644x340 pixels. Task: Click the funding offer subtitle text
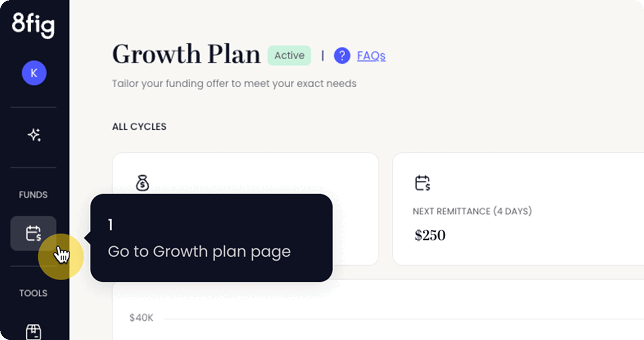coord(234,84)
